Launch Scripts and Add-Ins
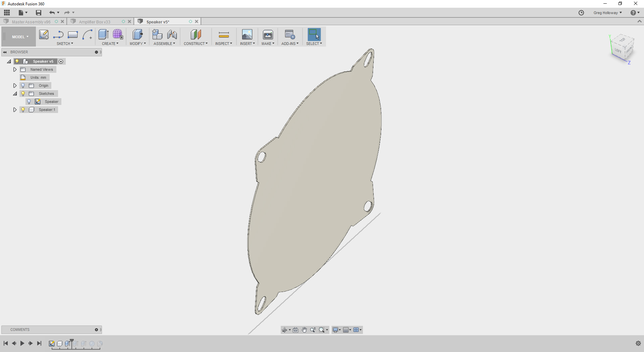644x352 pixels. [290, 35]
